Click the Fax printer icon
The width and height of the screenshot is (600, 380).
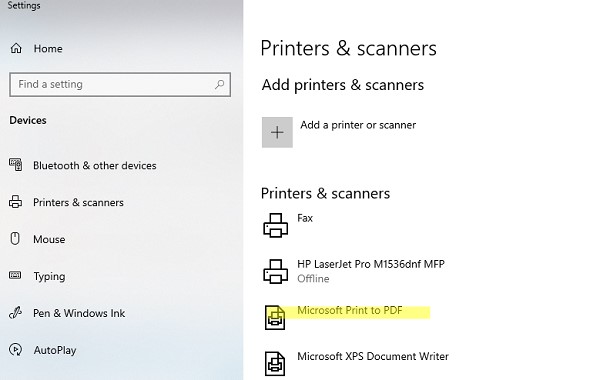[x=276, y=225]
